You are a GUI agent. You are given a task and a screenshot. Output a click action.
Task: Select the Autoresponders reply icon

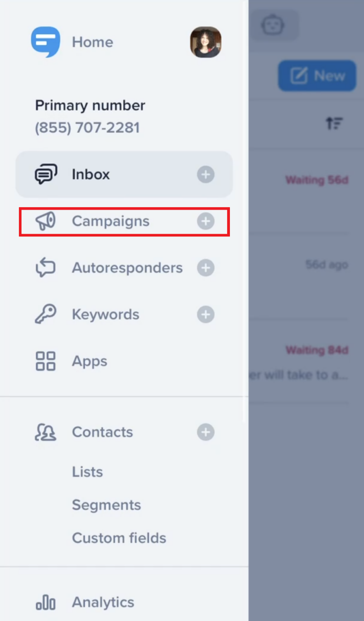tap(45, 268)
